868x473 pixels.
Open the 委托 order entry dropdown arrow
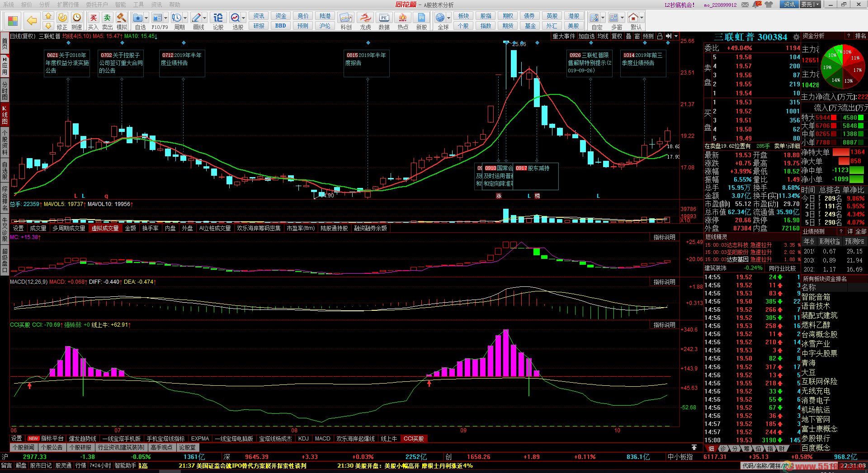coord(818,5)
